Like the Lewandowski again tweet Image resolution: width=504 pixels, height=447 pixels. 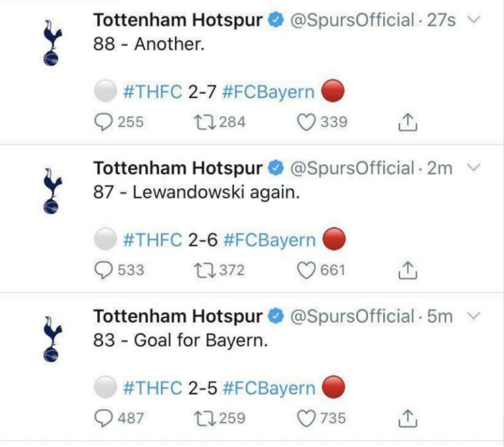306,271
